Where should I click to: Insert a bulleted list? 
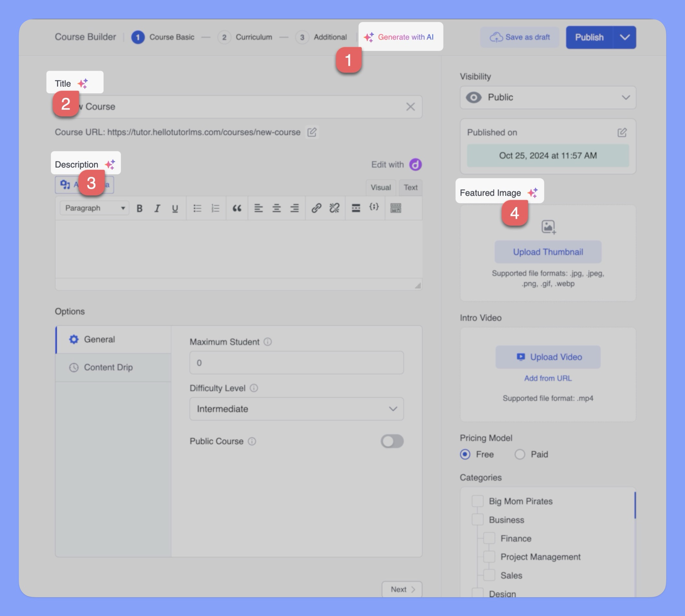tap(197, 208)
